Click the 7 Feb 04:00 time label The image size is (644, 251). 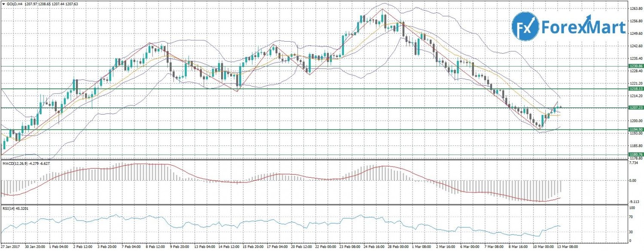pos(130,248)
